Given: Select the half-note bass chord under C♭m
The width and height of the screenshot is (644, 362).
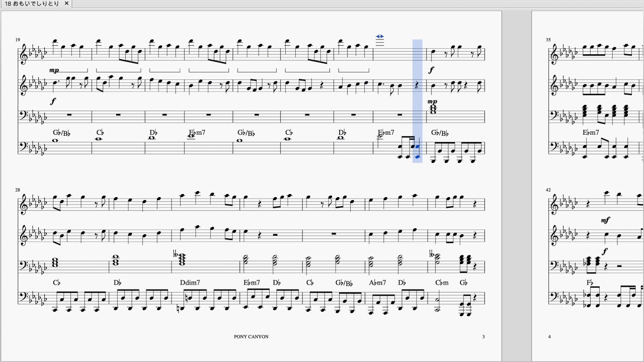Looking at the screenshot, I should (x=437, y=303).
